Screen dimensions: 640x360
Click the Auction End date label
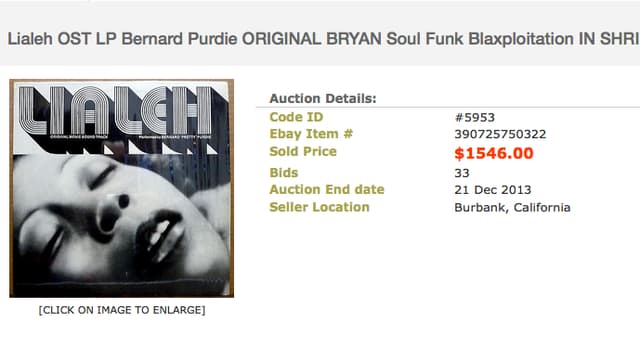[327, 189]
